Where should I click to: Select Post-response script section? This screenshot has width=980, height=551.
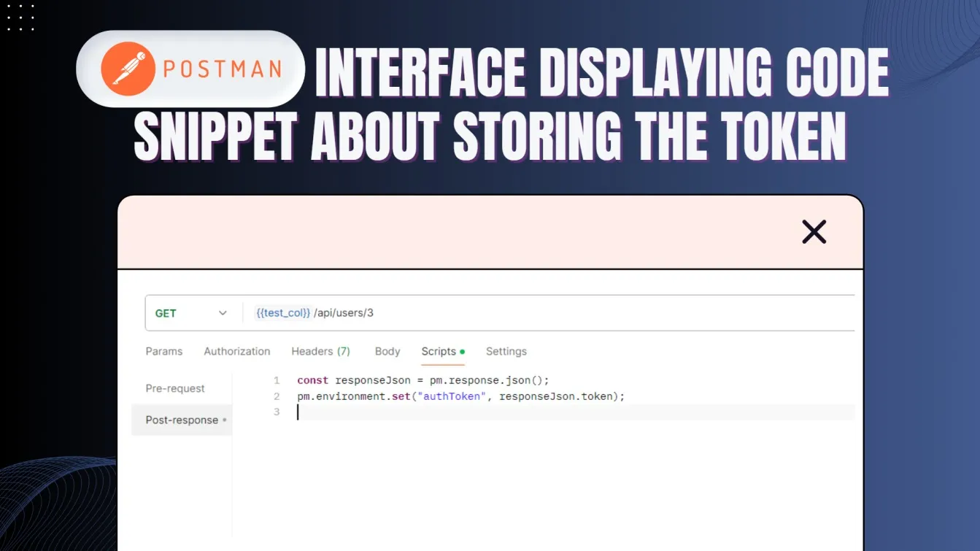tap(182, 420)
